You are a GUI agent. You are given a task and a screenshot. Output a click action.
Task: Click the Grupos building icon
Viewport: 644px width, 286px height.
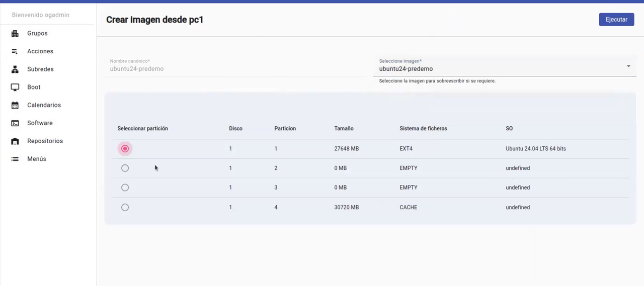click(x=15, y=34)
